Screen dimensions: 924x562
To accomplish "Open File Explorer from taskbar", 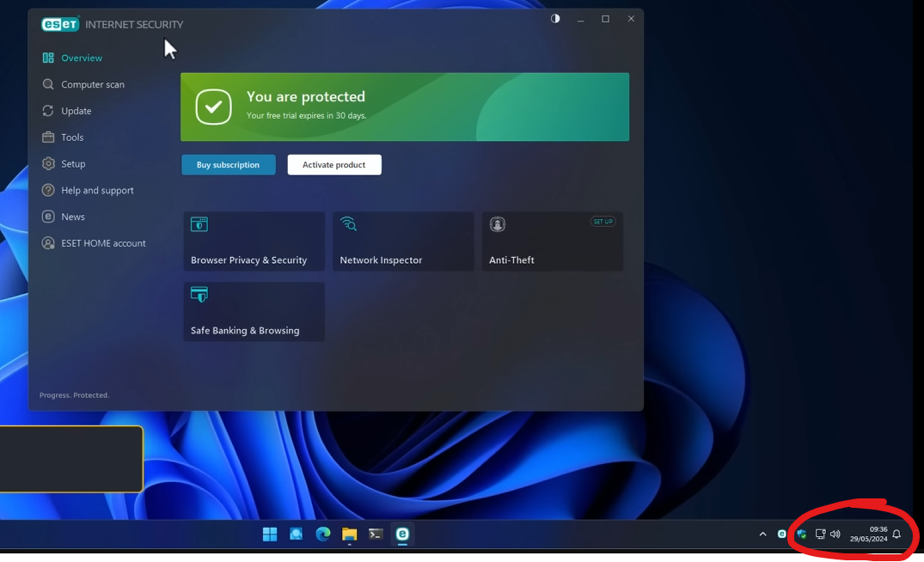I will [350, 535].
